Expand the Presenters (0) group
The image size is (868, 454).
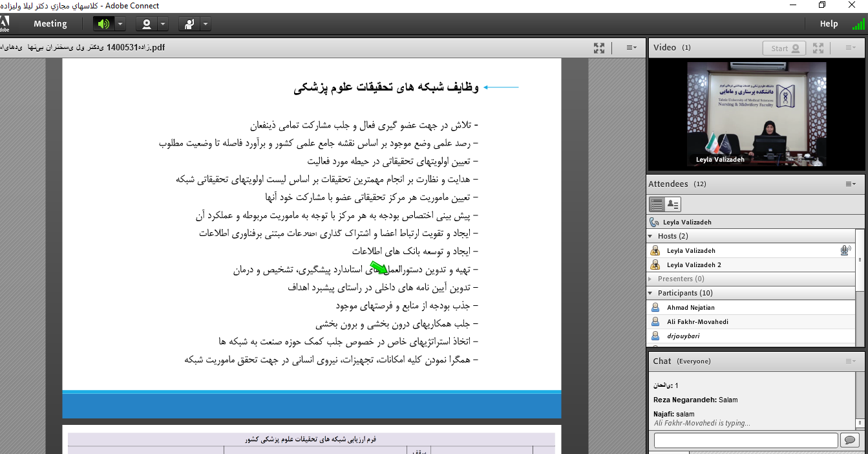point(651,279)
